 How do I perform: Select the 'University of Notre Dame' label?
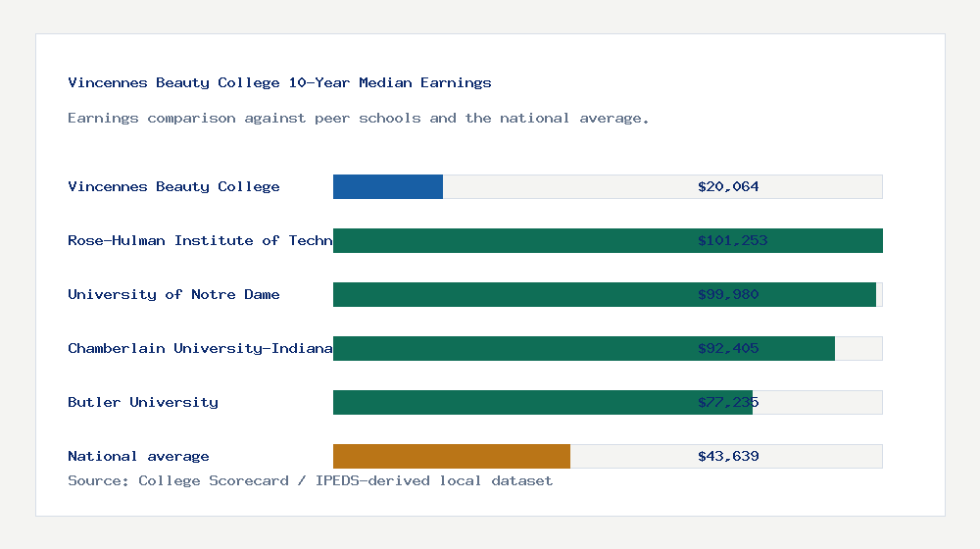point(173,294)
